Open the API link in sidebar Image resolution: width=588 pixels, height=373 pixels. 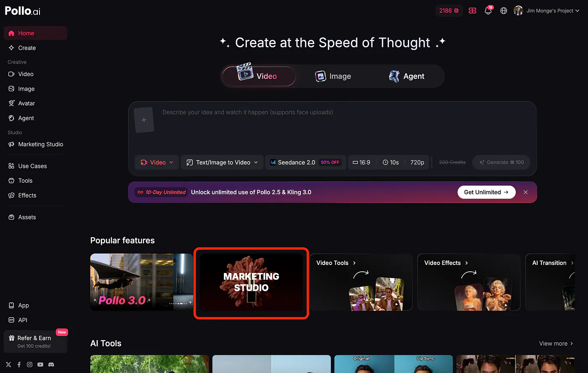tap(35, 320)
